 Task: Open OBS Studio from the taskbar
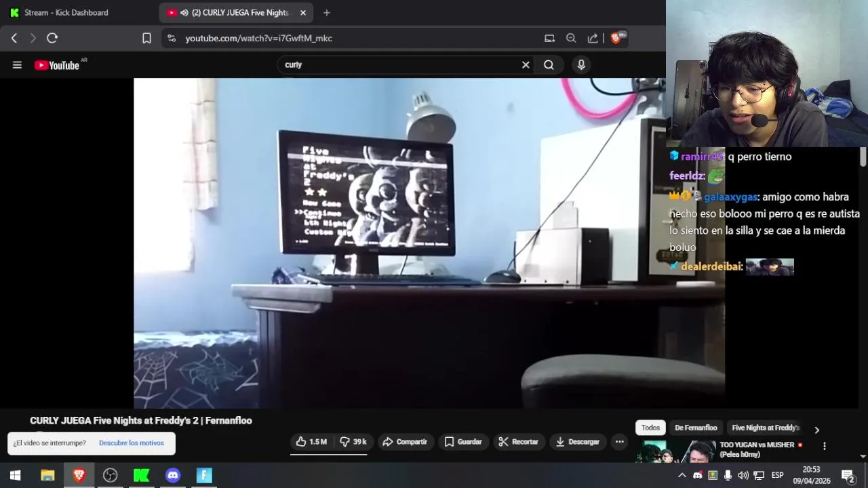tap(110, 475)
